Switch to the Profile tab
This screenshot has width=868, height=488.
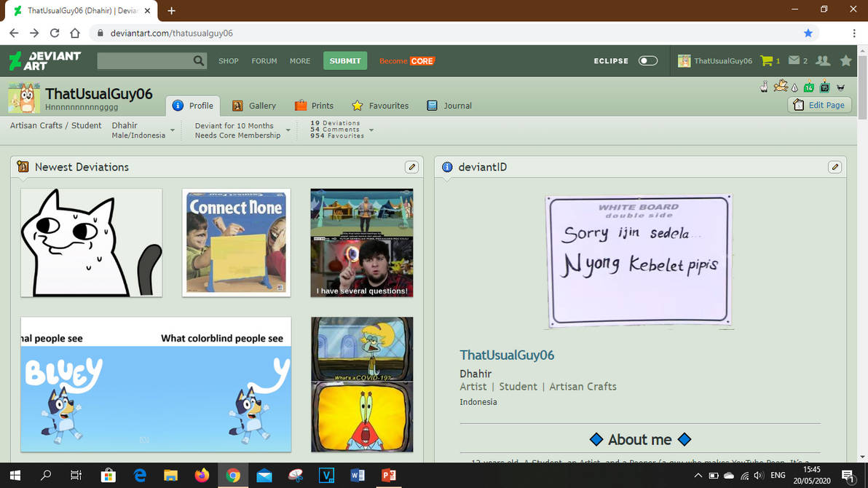tap(193, 106)
